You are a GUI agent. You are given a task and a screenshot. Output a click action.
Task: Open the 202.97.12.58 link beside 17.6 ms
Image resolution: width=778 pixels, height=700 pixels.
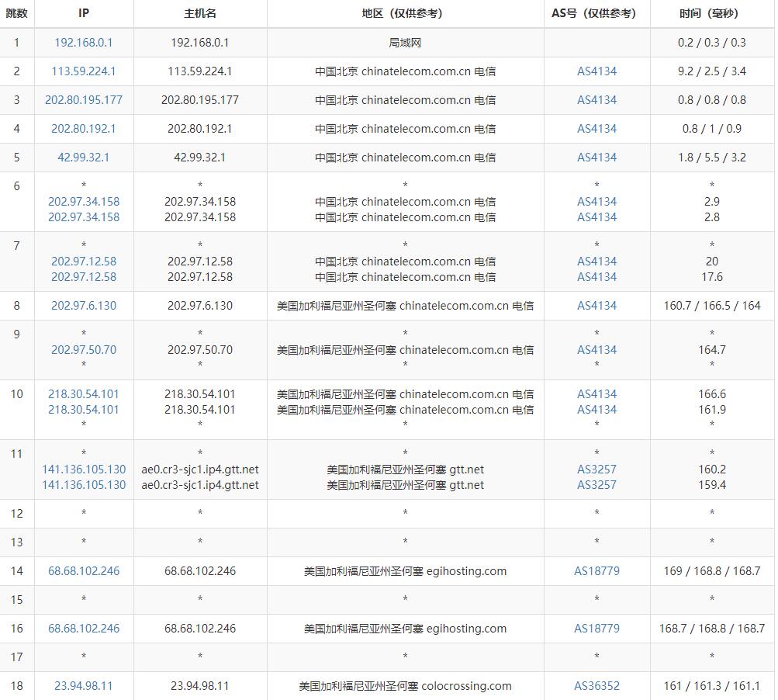click(83, 277)
